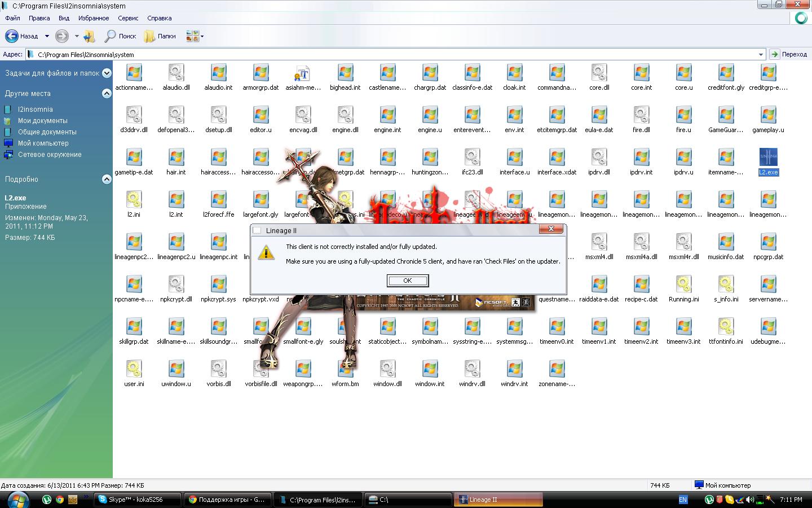812x508 pixels.
Task: Select the asiahm-me font file icon
Action: 303,73
